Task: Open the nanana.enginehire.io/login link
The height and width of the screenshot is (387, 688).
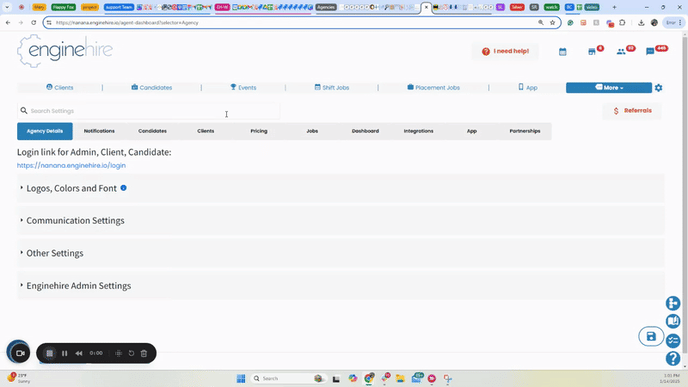Action: 71,165
